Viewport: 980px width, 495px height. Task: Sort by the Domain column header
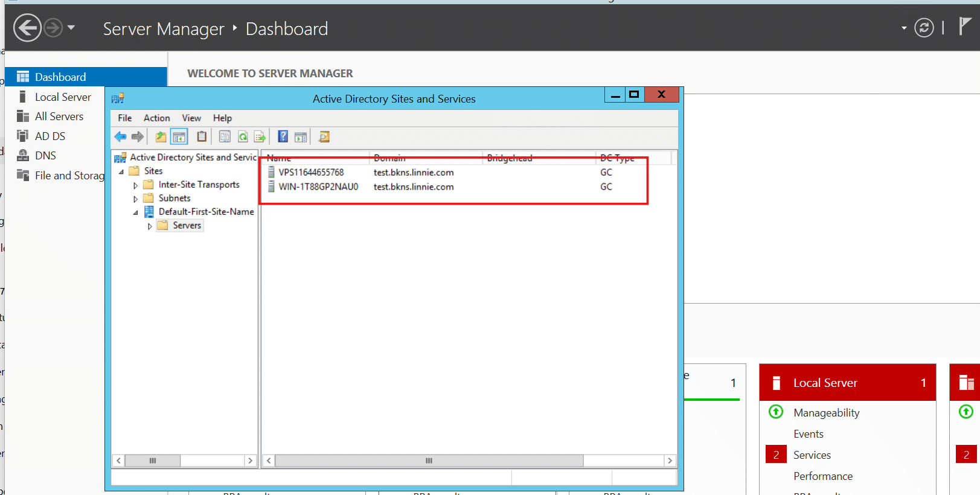426,158
